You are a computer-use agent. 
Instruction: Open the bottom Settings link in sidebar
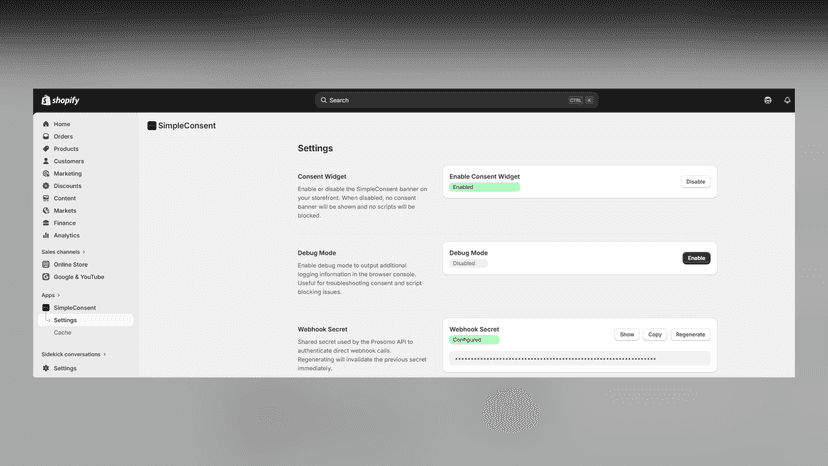[x=65, y=368]
